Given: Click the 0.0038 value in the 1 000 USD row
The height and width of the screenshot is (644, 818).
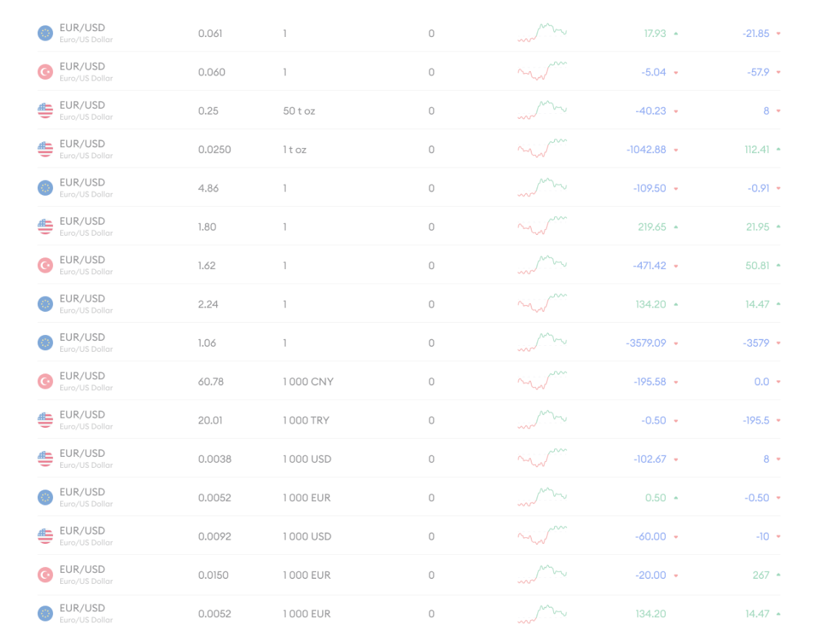Looking at the screenshot, I should [215, 459].
